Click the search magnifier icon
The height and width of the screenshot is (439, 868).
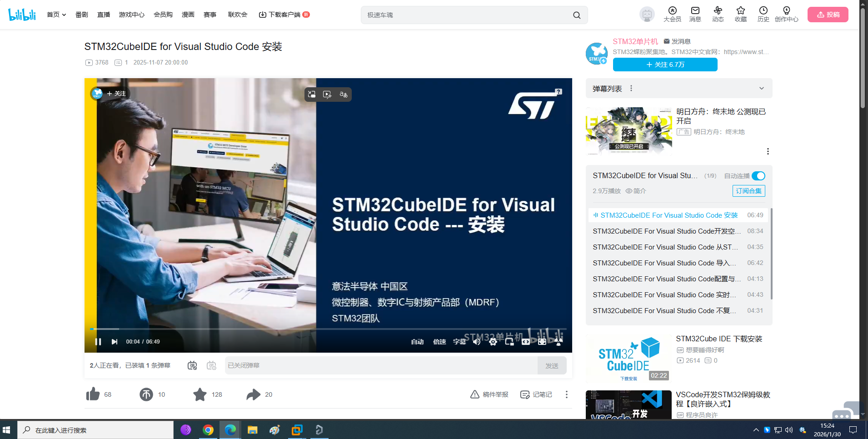point(577,15)
